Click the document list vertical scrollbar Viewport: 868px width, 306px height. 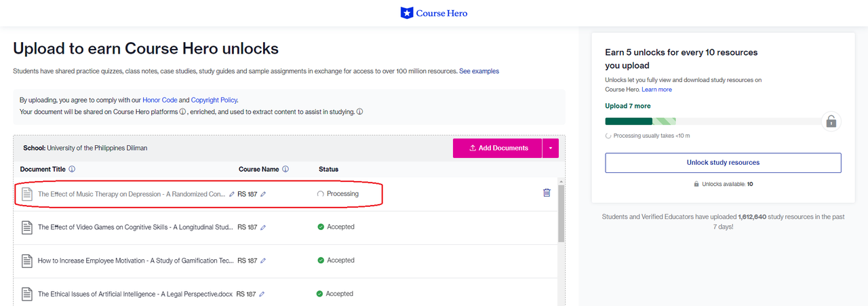coord(561,214)
